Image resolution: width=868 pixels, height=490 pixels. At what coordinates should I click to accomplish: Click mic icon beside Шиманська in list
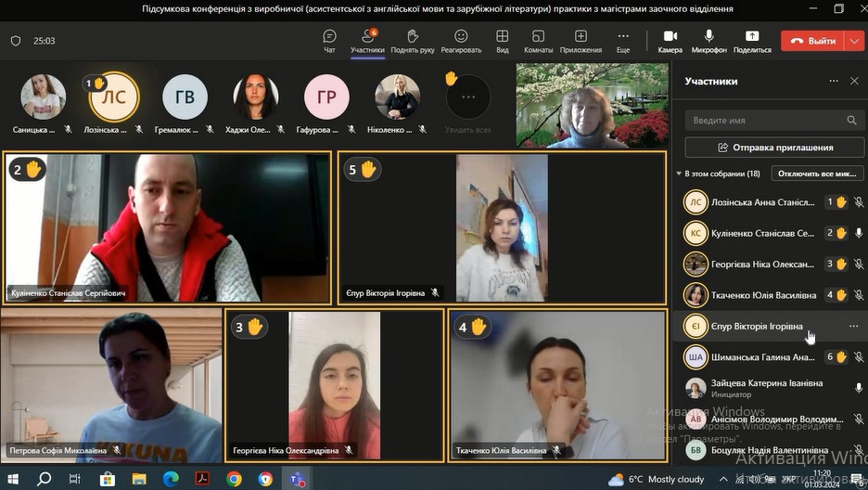tap(859, 357)
